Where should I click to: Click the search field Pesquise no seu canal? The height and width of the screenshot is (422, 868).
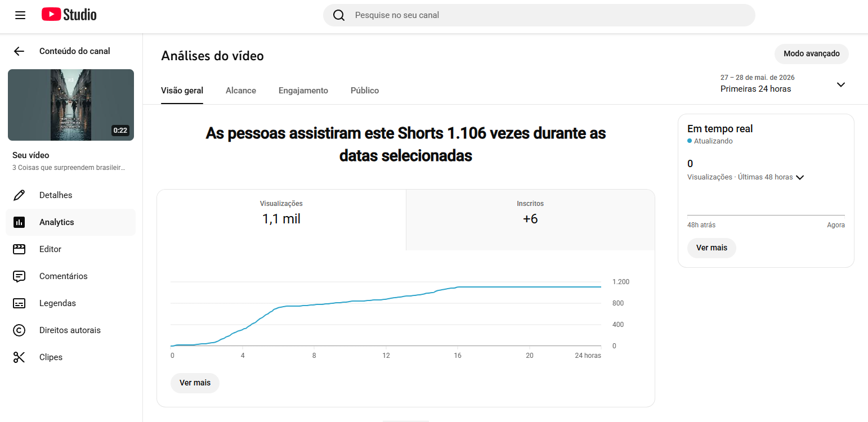click(539, 15)
